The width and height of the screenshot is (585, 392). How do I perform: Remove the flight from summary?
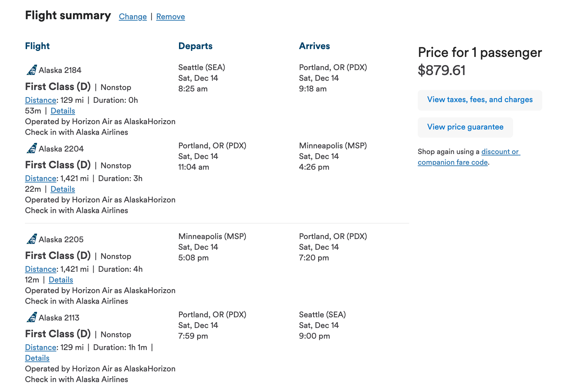[x=170, y=17]
